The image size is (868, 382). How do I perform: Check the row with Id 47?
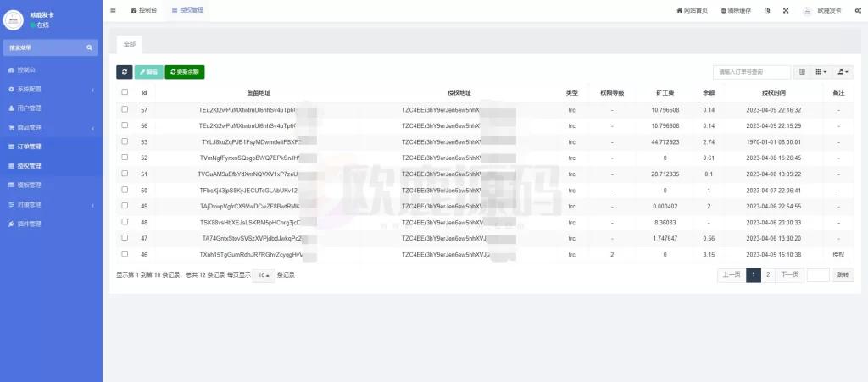[125, 238]
